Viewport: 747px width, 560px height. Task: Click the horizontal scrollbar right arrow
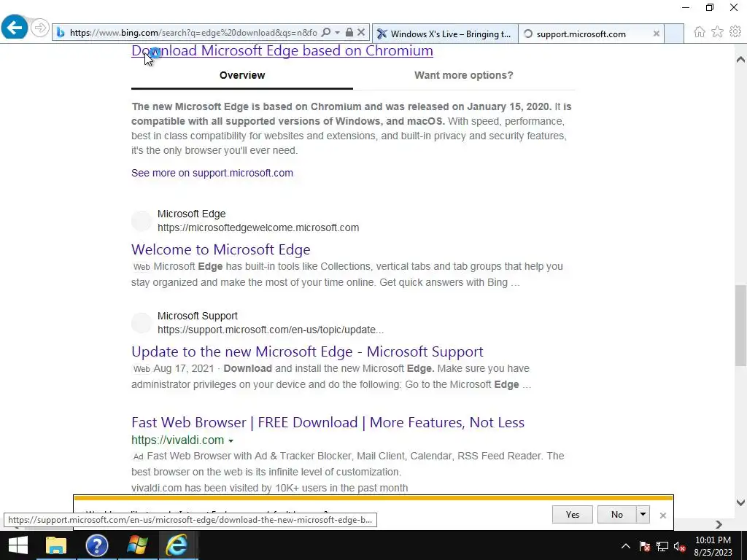[719, 524]
